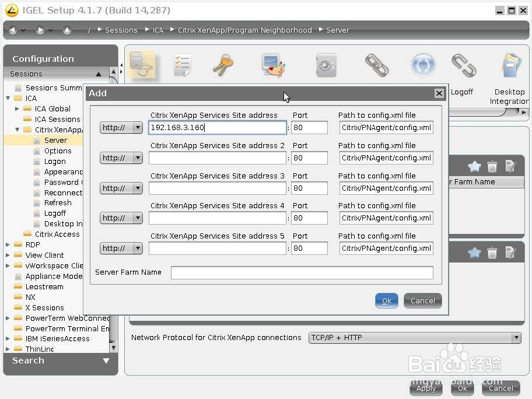Click the Server Farm Name input field
Image resolution: width=532 pixels, height=399 pixels.
pos(302,272)
